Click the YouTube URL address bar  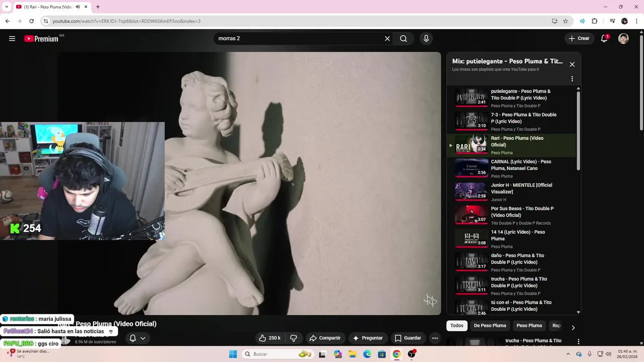[x=297, y=21]
